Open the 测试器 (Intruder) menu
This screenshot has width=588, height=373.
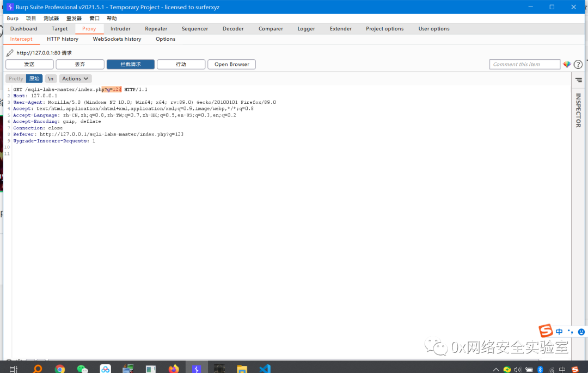click(x=51, y=18)
